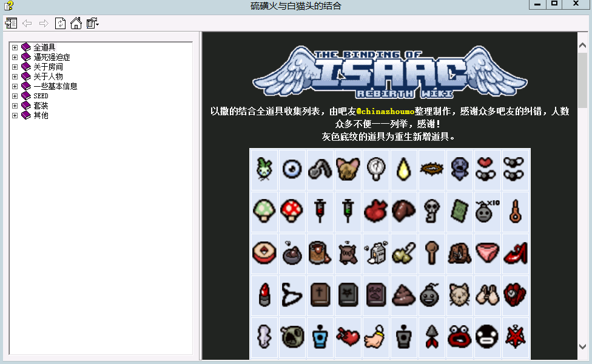Open the red anatomical heart item
This screenshot has width=592, height=364.
click(375, 211)
